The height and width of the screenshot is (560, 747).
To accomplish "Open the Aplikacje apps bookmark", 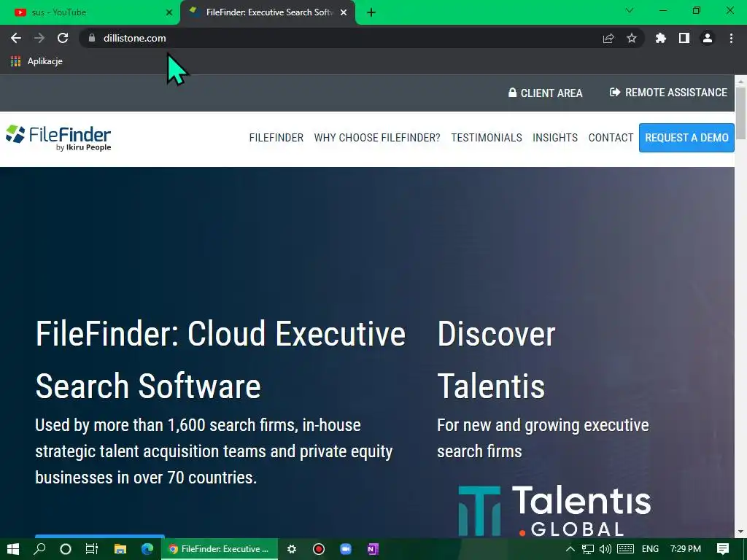I will 36,61.
